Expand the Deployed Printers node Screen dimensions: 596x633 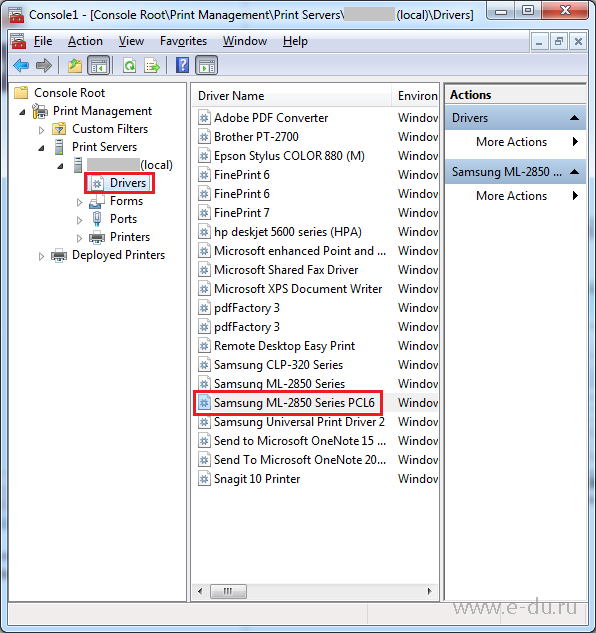click(41, 256)
